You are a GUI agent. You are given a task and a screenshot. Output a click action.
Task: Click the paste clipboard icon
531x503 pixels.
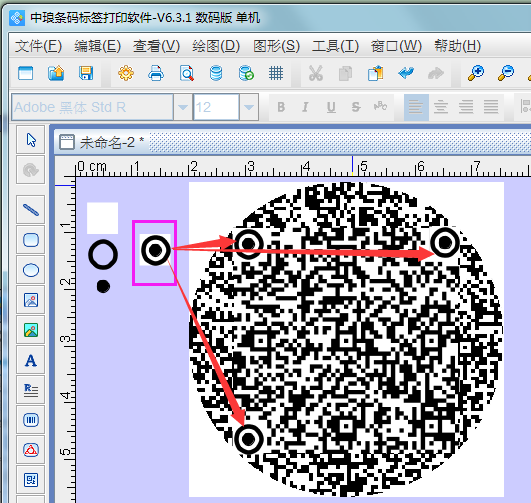376,73
